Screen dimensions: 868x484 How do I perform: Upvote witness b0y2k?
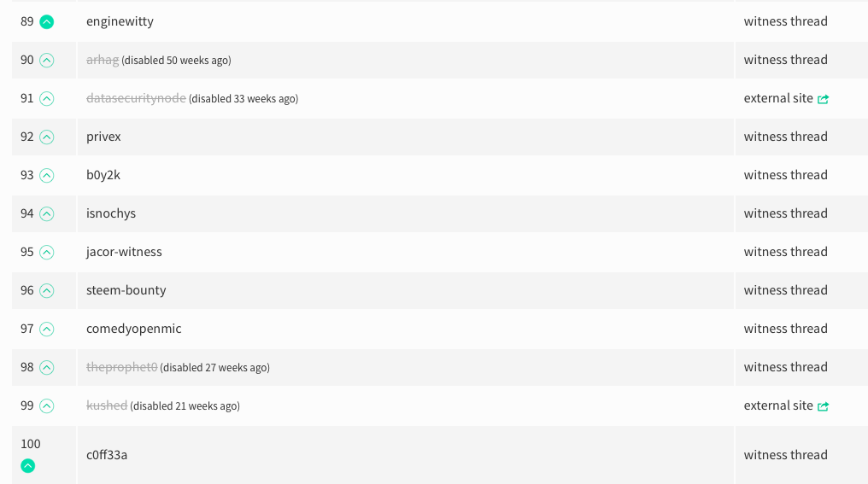tap(46, 175)
